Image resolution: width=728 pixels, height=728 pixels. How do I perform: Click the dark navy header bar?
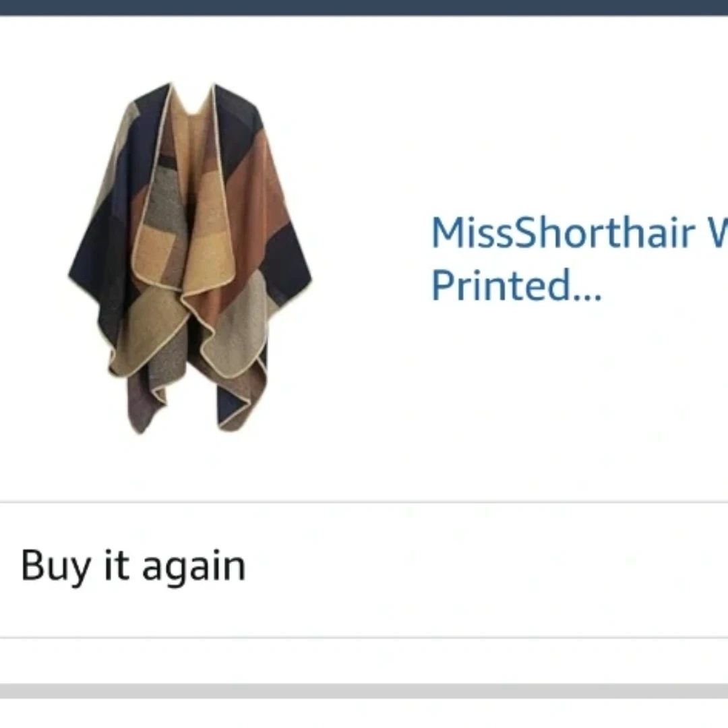coord(364,7)
